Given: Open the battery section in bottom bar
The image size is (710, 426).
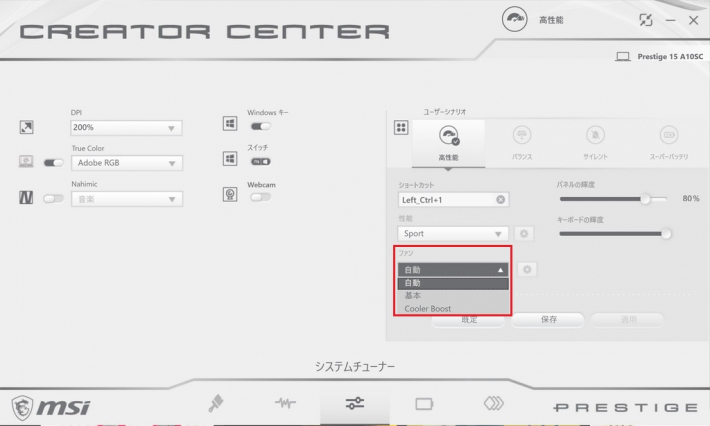Looking at the screenshot, I should (x=423, y=404).
